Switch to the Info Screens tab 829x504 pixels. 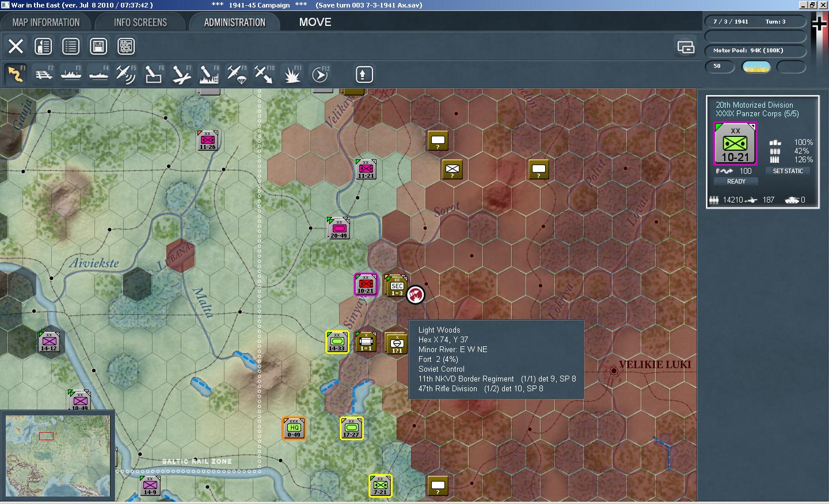click(x=140, y=22)
